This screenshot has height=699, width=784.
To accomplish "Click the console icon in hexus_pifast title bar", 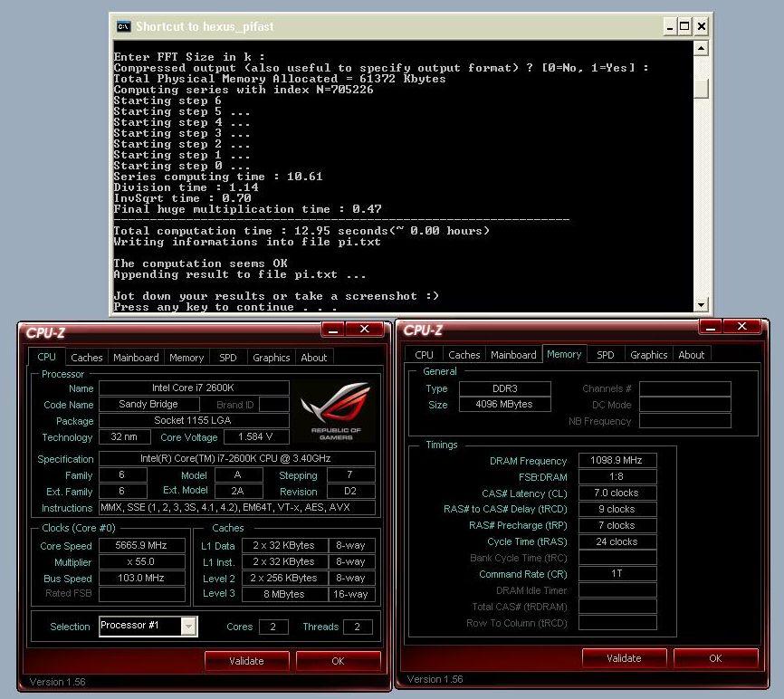I will (x=123, y=26).
